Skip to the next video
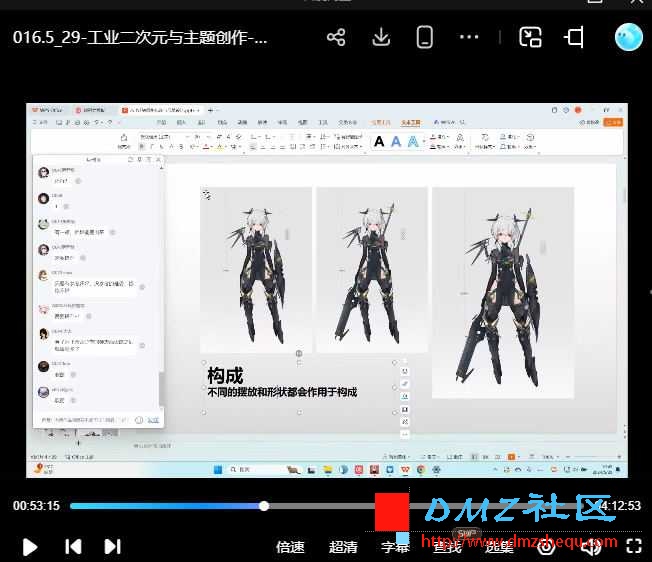The width and height of the screenshot is (652, 562). tap(112, 546)
